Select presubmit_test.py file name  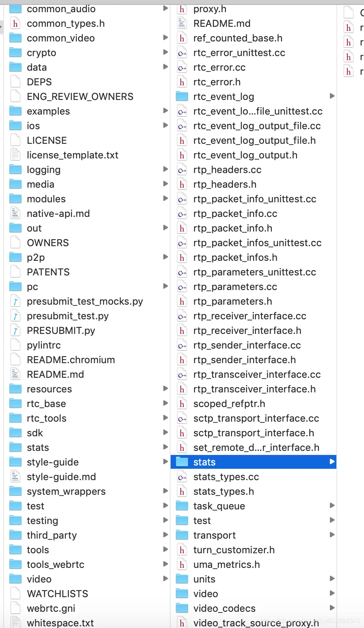[68, 316]
